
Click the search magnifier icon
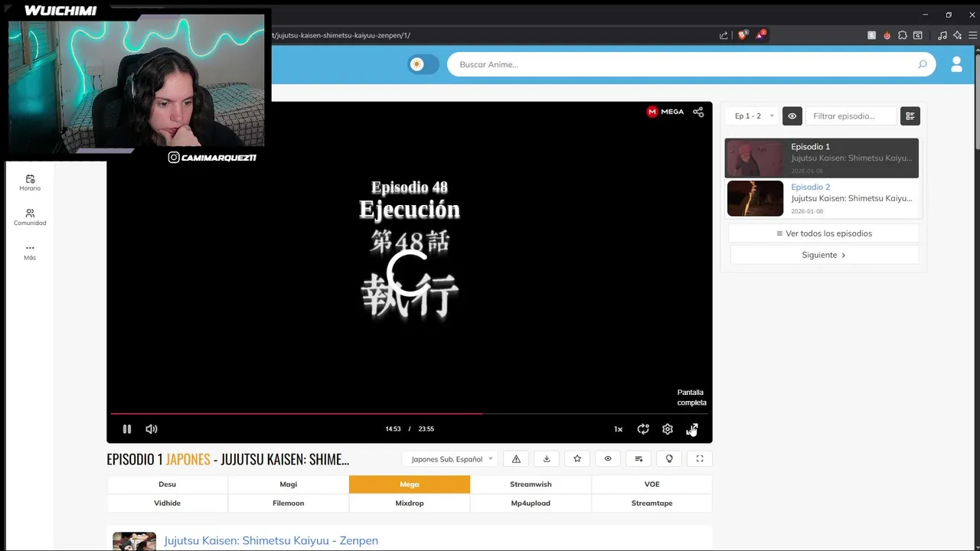coord(923,64)
